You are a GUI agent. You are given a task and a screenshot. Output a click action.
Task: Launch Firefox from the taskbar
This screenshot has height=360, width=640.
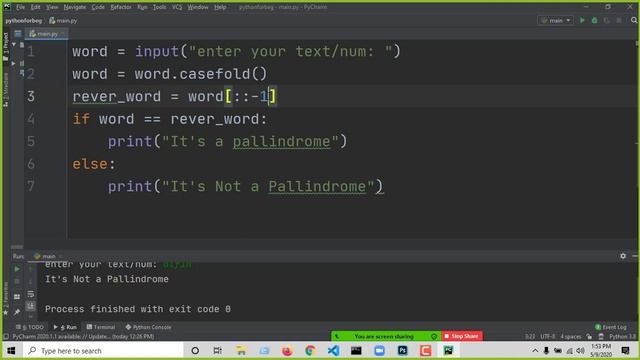coord(287,351)
